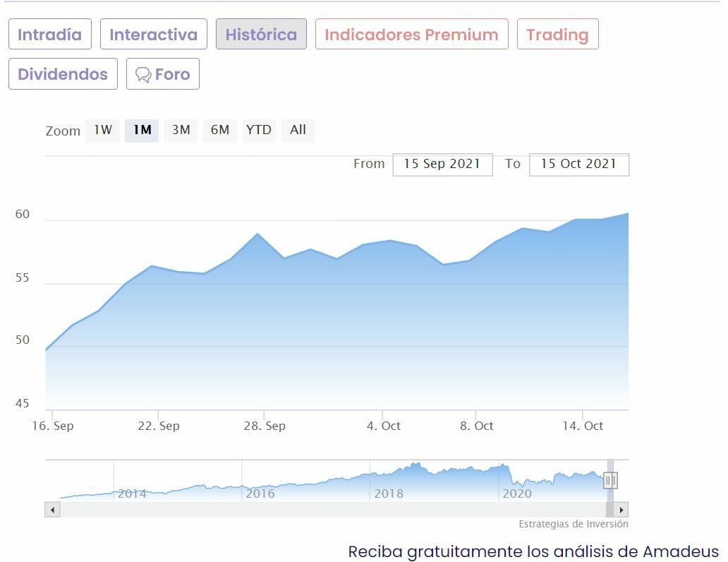Click the 45 price axis label
Viewport: 728px width, 562px height.
coord(23,403)
